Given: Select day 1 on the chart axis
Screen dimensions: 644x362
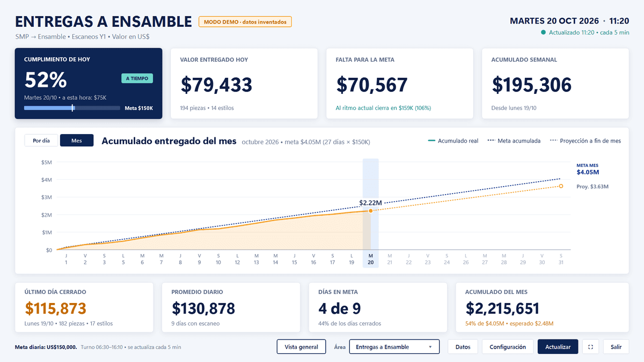Looking at the screenshot, I should [66, 259].
